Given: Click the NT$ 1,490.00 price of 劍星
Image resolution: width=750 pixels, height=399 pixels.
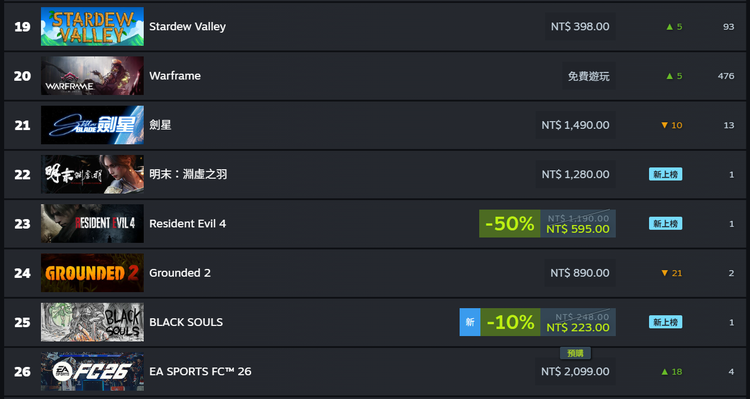Looking at the screenshot, I should [x=575, y=125].
